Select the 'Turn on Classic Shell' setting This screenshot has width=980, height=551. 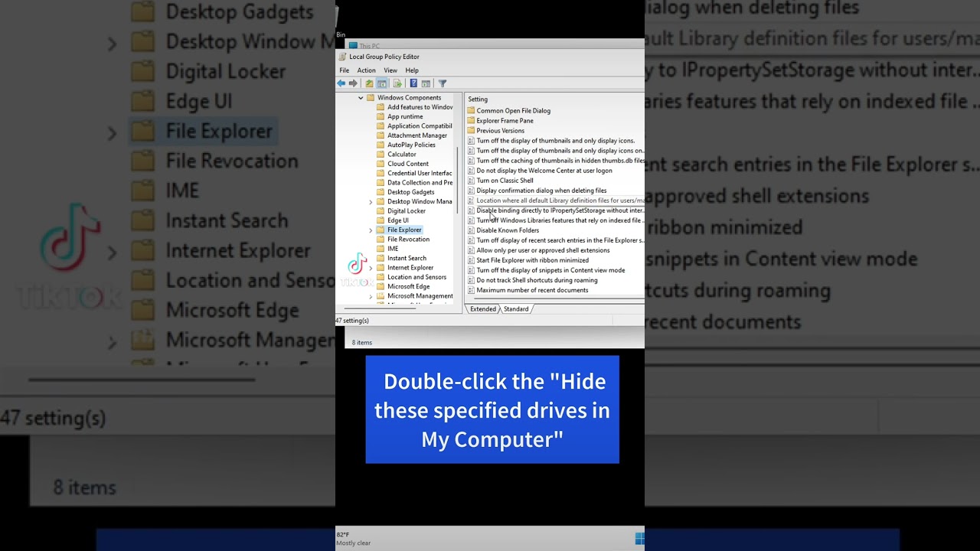click(x=501, y=181)
